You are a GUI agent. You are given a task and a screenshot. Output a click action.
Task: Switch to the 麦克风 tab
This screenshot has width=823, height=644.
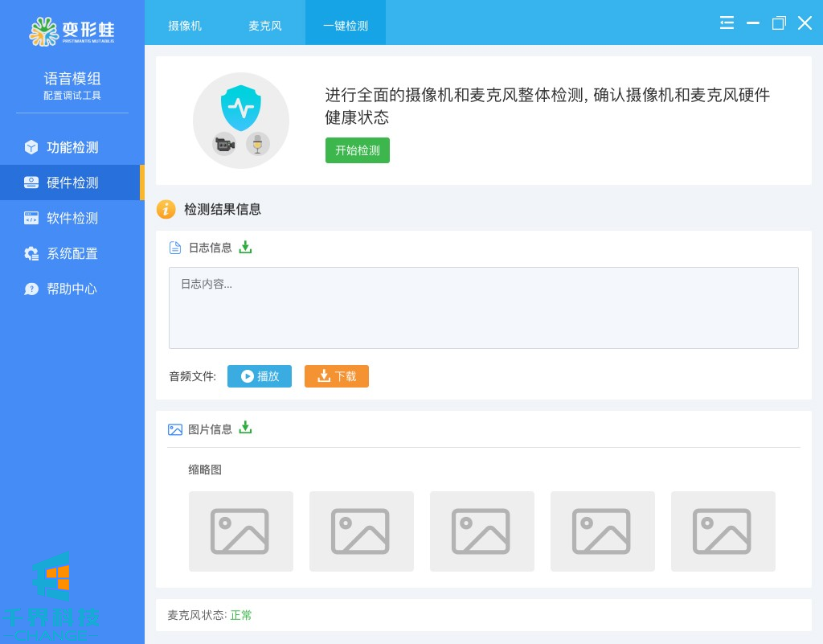pyautogui.click(x=265, y=25)
